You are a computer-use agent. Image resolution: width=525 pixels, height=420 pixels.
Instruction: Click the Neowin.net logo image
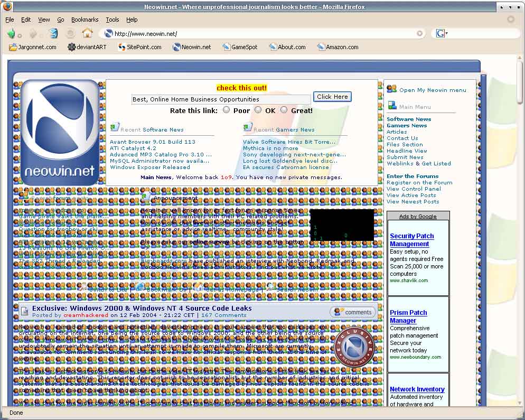click(x=60, y=133)
